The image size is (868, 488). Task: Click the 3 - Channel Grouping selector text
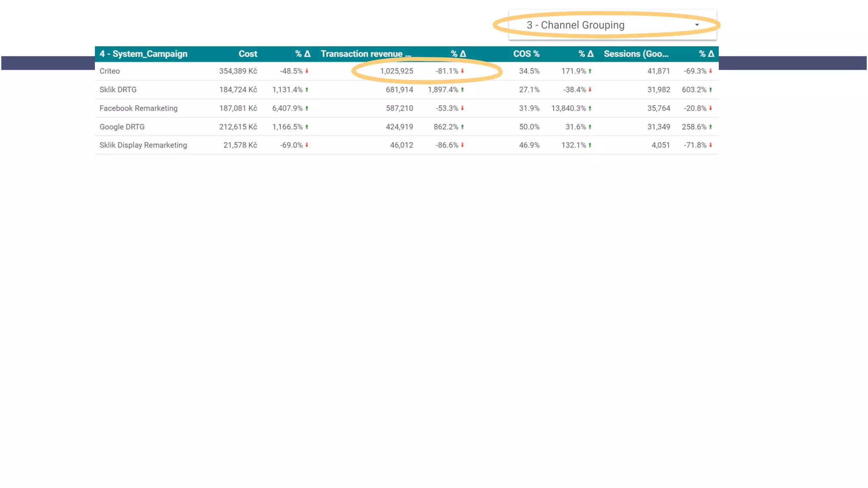coord(575,25)
